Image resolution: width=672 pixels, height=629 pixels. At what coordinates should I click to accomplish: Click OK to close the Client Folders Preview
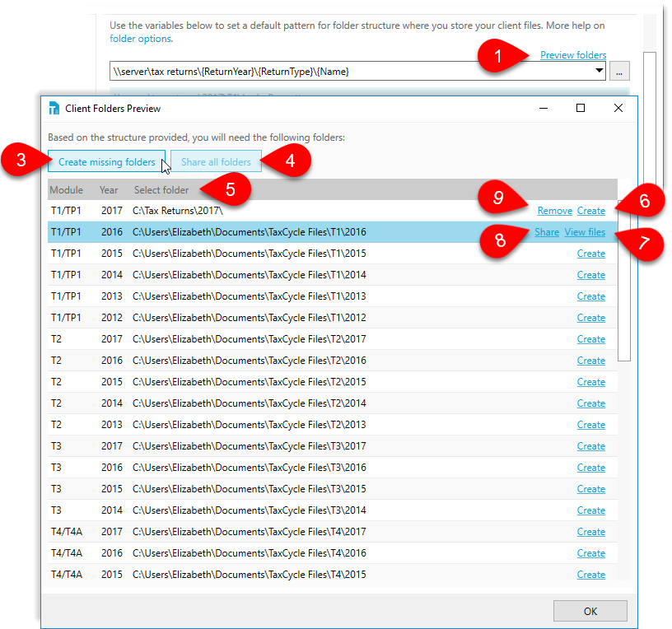click(590, 611)
